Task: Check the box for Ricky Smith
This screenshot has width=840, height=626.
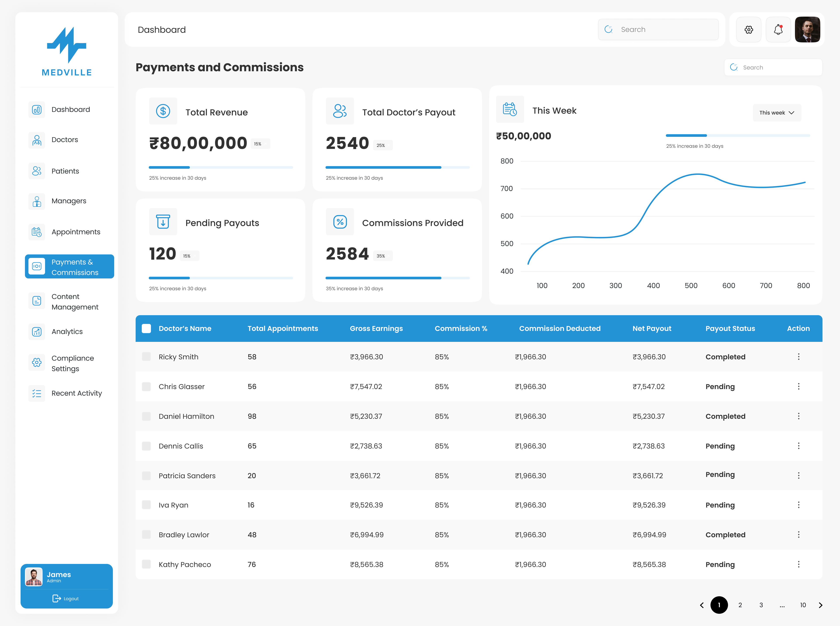Action: [146, 356]
